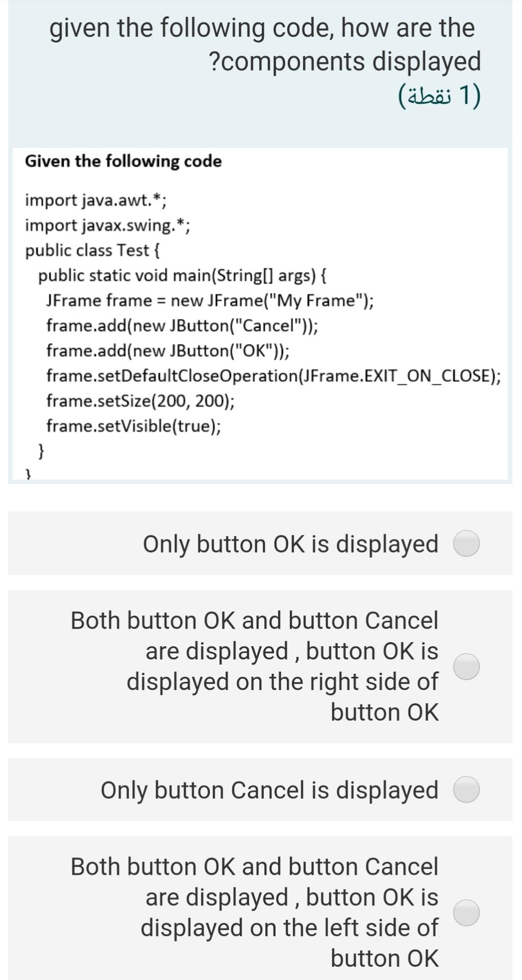Click the line 'public class Test {'

click(93, 250)
